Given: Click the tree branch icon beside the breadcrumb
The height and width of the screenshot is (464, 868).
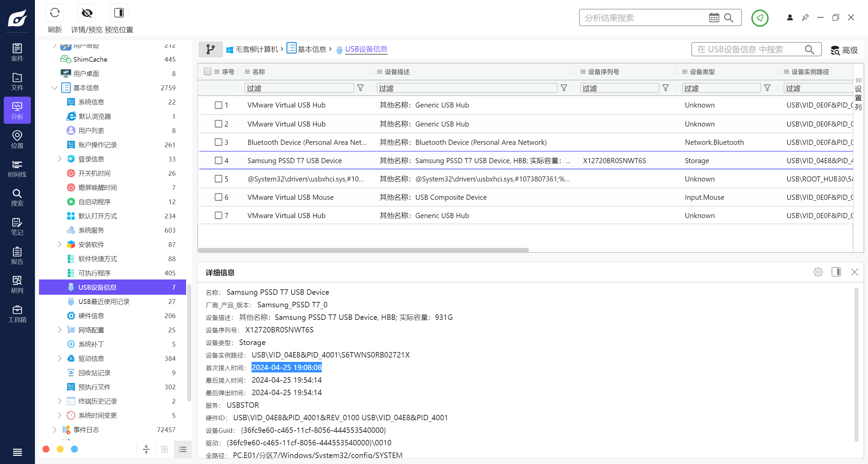Looking at the screenshot, I should click(211, 50).
